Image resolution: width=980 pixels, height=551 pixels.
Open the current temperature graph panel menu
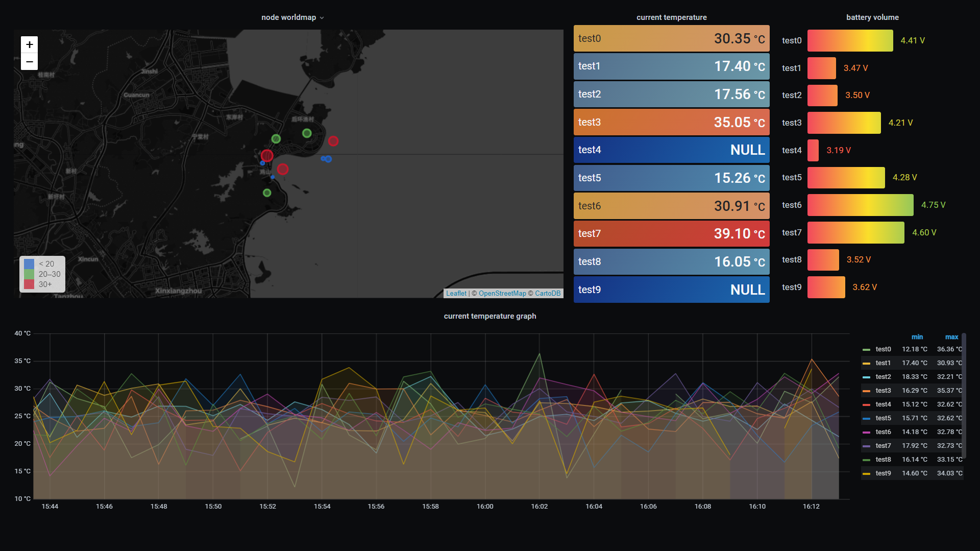pyautogui.click(x=489, y=316)
